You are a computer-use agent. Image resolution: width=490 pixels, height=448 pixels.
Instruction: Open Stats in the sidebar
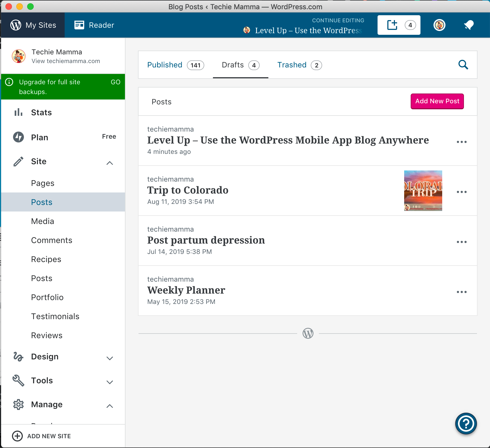(63, 112)
